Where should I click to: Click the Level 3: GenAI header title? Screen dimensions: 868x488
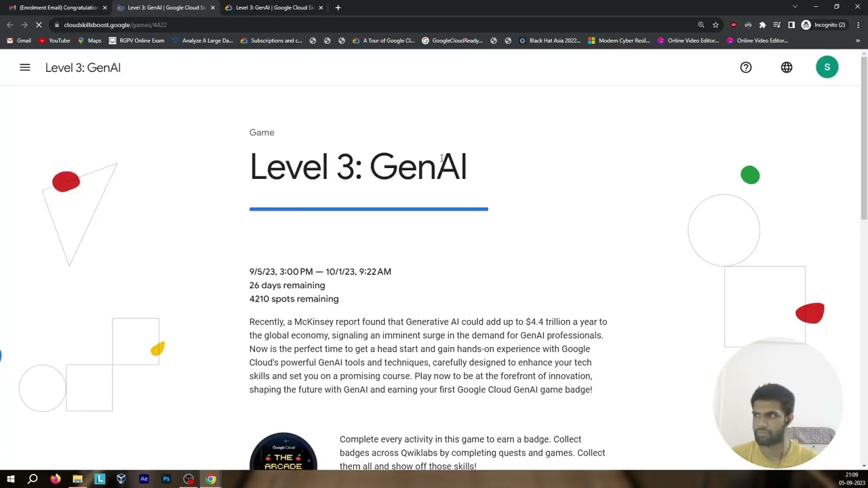pos(83,68)
